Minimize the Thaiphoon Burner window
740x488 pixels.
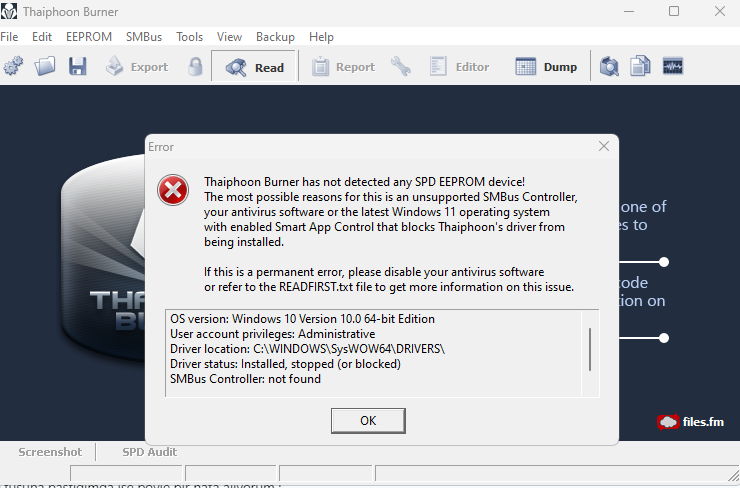pyautogui.click(x=629, y=11)
